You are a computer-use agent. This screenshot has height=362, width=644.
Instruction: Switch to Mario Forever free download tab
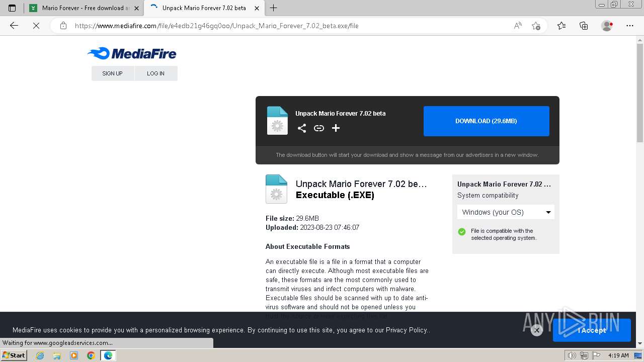point(84,8)
